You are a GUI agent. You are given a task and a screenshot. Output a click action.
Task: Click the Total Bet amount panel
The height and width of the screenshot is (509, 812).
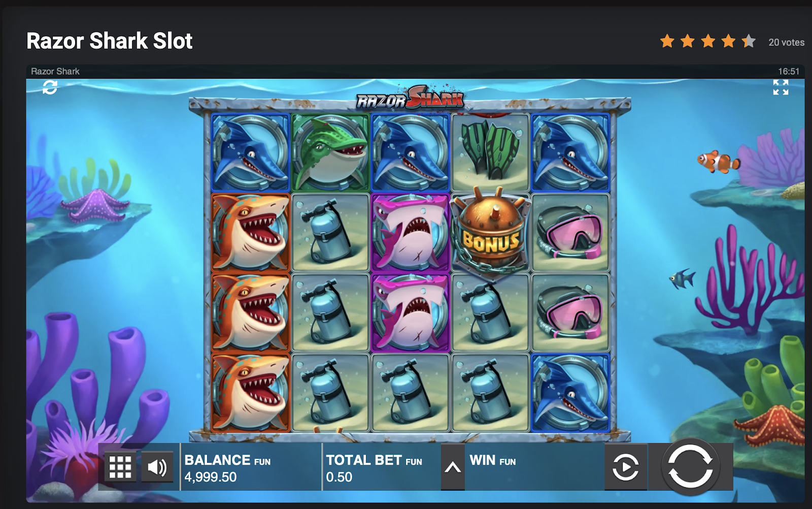[382, 467]
